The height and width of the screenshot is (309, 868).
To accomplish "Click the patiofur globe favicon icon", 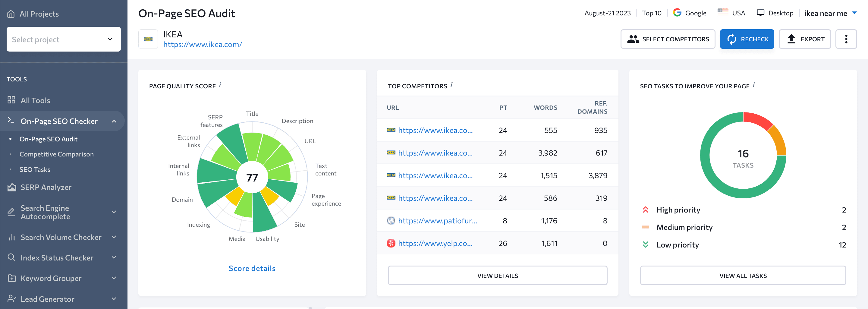I will [391, 220].
